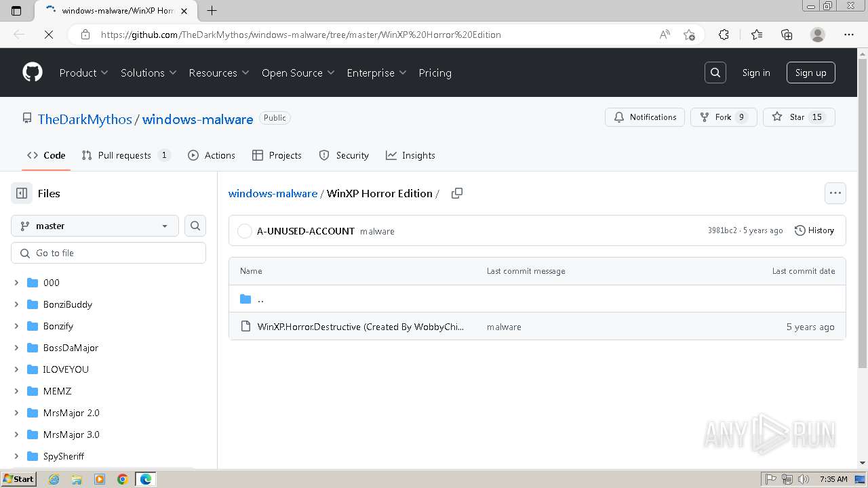Click the search files magnifier icon
The width and height of the screenshot is (868, 488).
(195, 226)
